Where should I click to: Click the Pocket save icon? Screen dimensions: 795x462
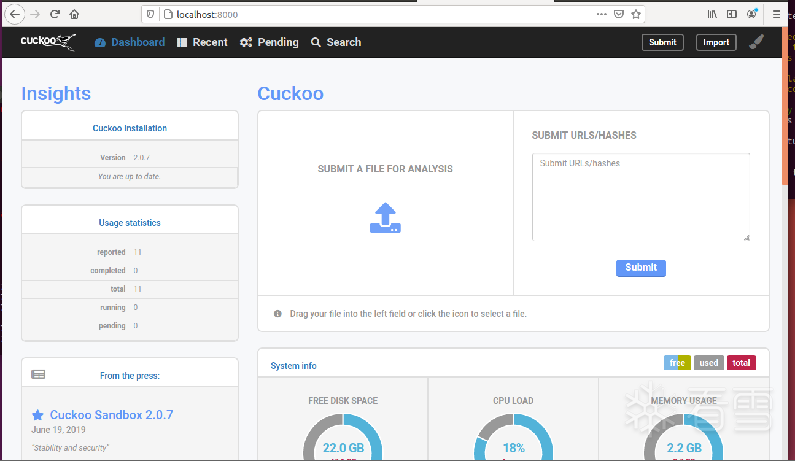(619, 14)
